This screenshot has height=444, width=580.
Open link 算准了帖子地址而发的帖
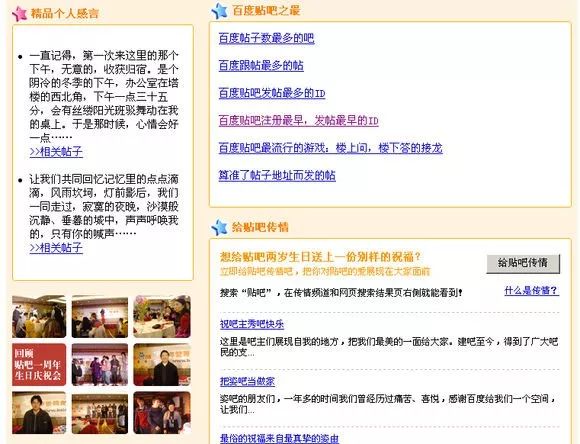coord(277,175)
